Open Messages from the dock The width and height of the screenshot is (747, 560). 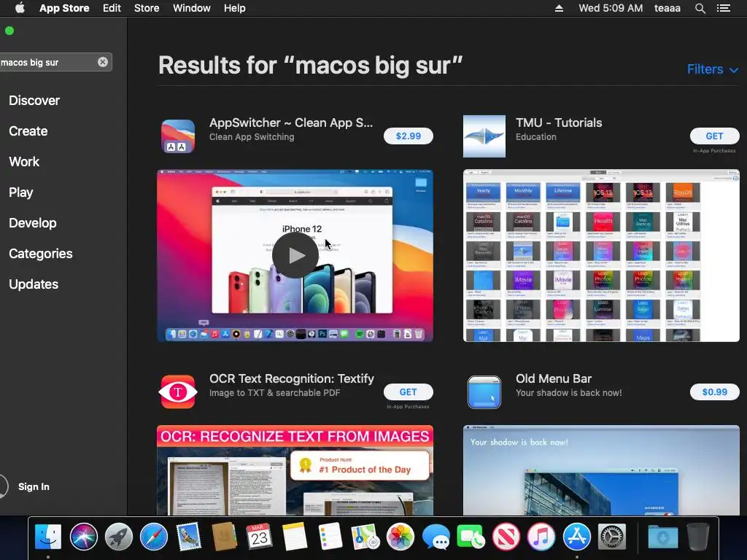436,537
